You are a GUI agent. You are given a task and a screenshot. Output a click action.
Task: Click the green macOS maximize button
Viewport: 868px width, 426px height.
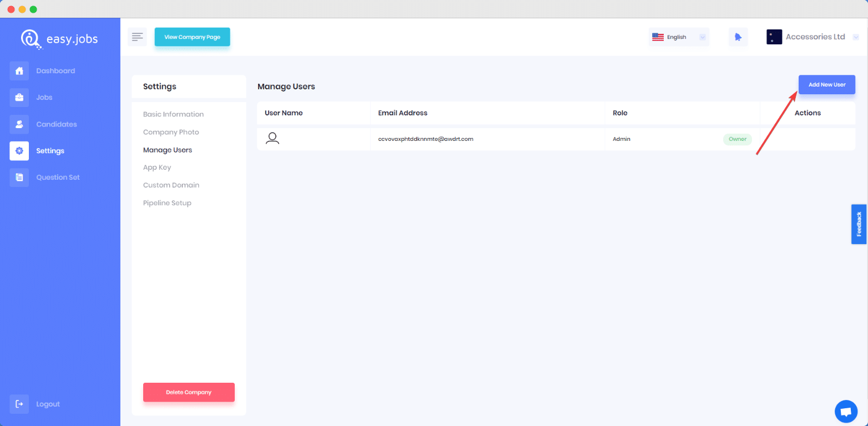click(x=33, y=9)
